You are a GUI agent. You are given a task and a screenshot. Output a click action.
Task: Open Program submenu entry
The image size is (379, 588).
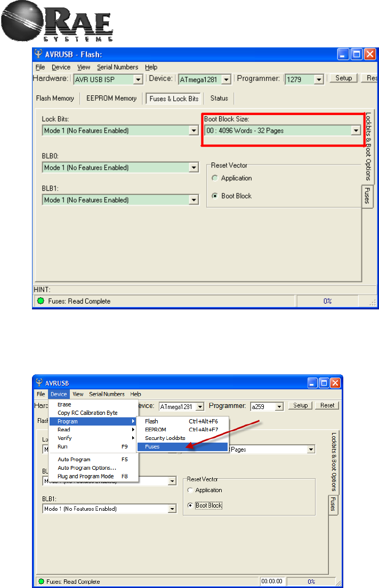coord(94,421)
